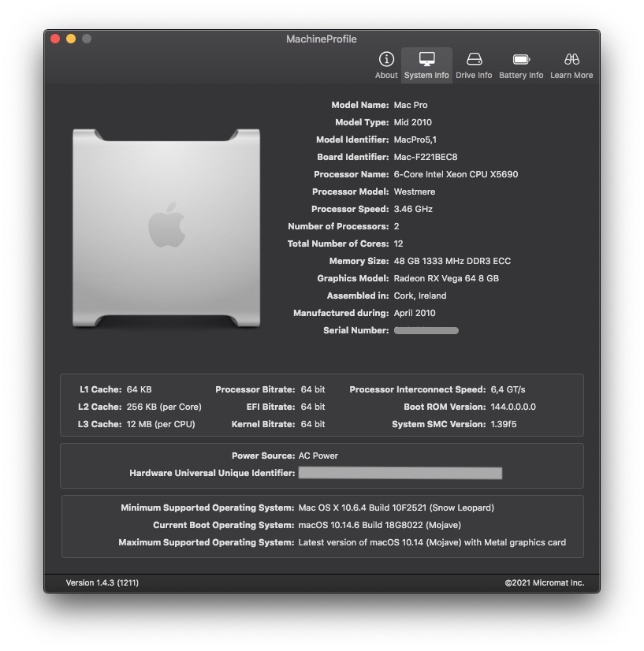Viewport: 644px width, 651px height.
Task: Click 'macOS 10.14.6 Build 18G8022 (Mojave)' text
Action: pos(379,525)
